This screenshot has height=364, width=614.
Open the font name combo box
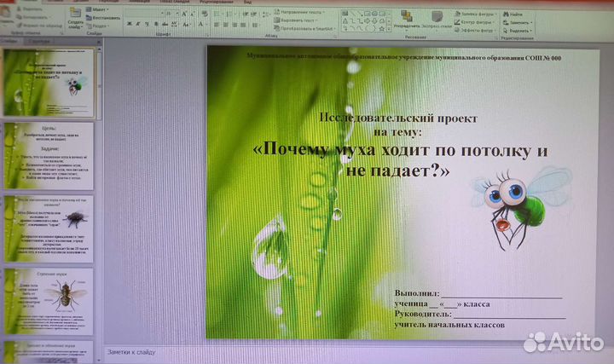[x=144, y=14]
